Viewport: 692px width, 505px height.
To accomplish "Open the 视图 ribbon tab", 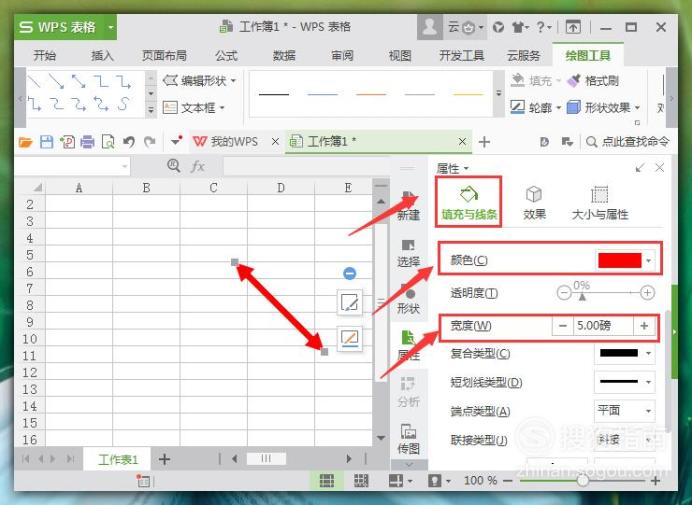I will click(x=400, y=56).
